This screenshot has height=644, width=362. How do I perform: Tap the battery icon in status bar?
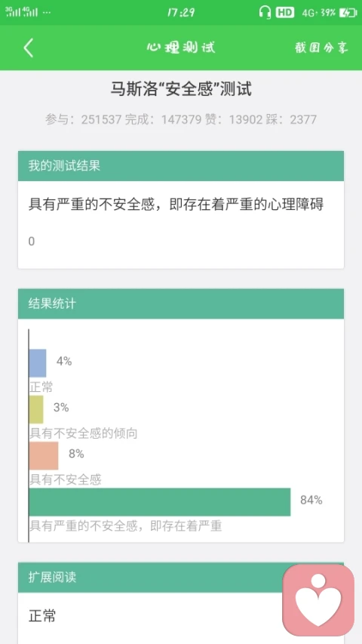tap(348, 13)
